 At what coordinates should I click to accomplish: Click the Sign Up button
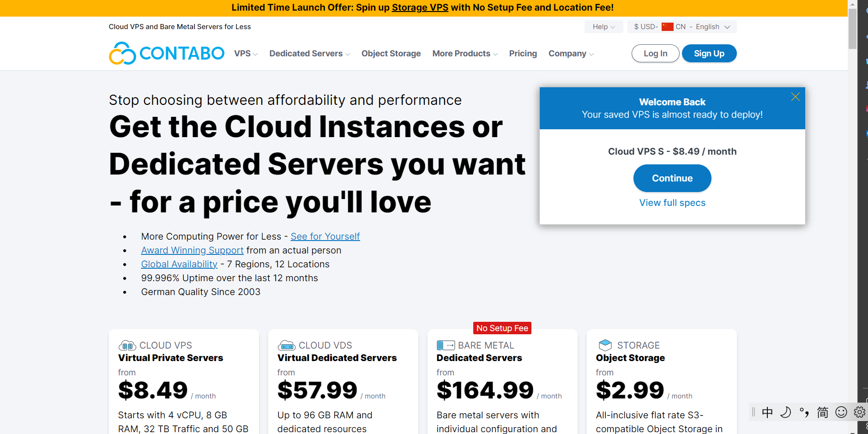tap(709, 54)
